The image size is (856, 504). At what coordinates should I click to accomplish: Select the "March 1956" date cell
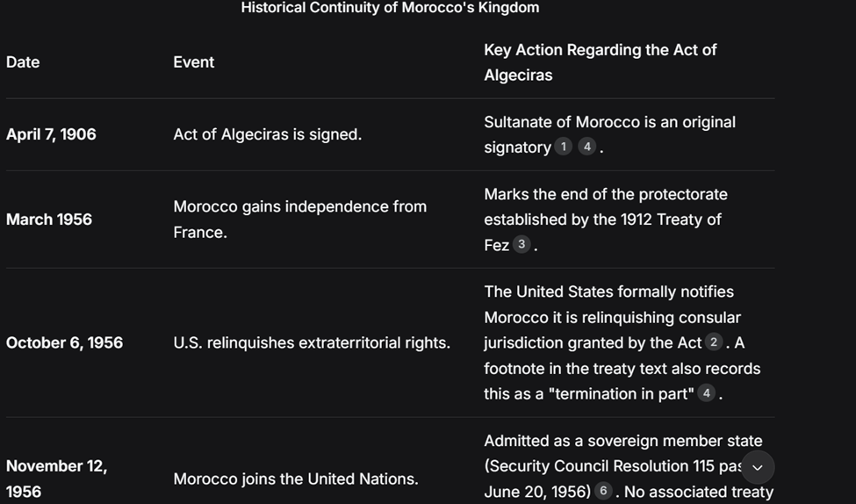click(49, 219)
